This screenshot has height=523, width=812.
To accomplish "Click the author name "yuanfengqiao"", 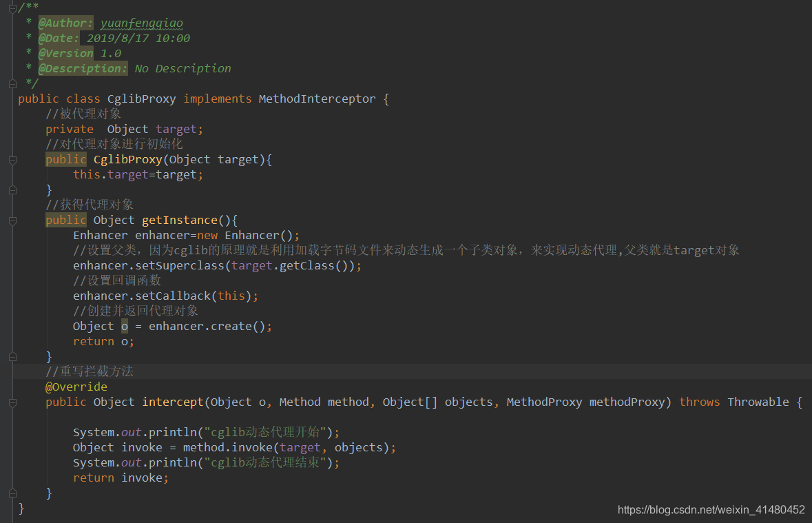I will [141, 23].
